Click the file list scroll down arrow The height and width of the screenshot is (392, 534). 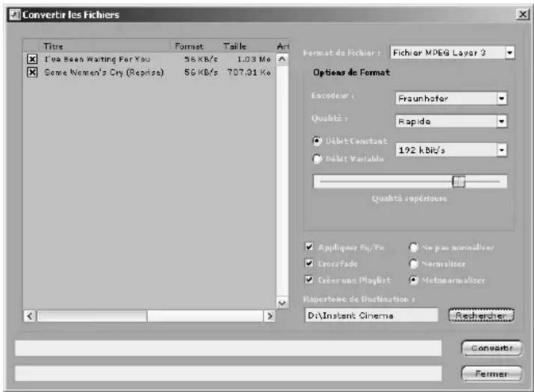coord(282,303)
